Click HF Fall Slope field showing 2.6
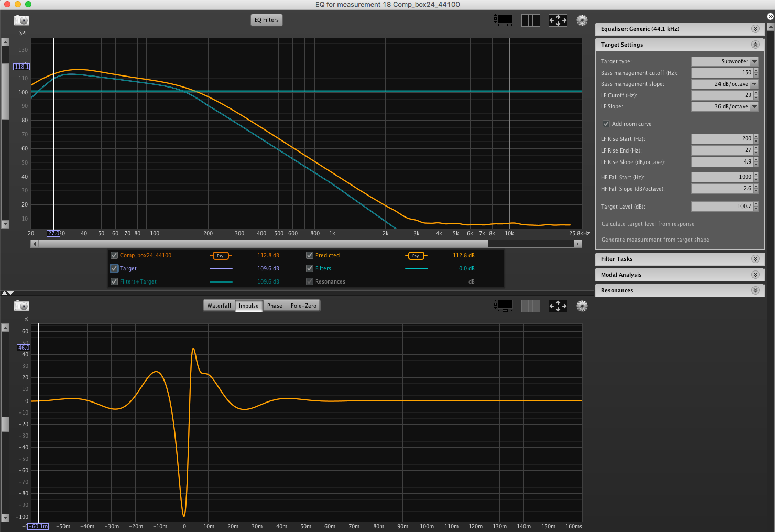775x532 pixels. 722,188
